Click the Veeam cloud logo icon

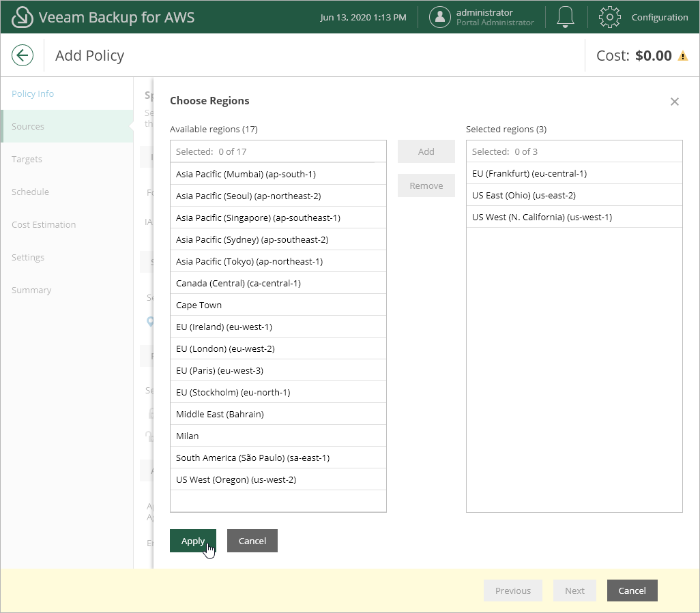coord(22,17)
